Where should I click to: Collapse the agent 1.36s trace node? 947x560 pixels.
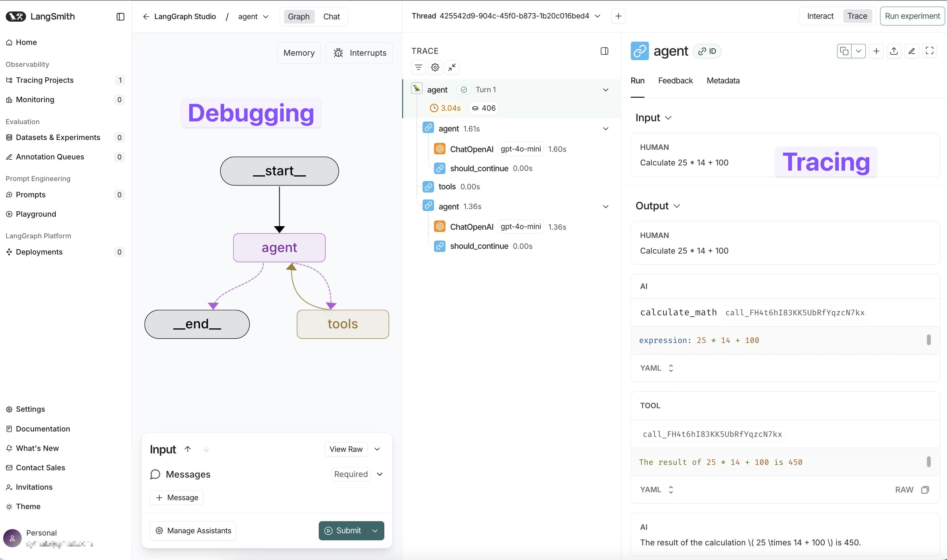point(605,206)
